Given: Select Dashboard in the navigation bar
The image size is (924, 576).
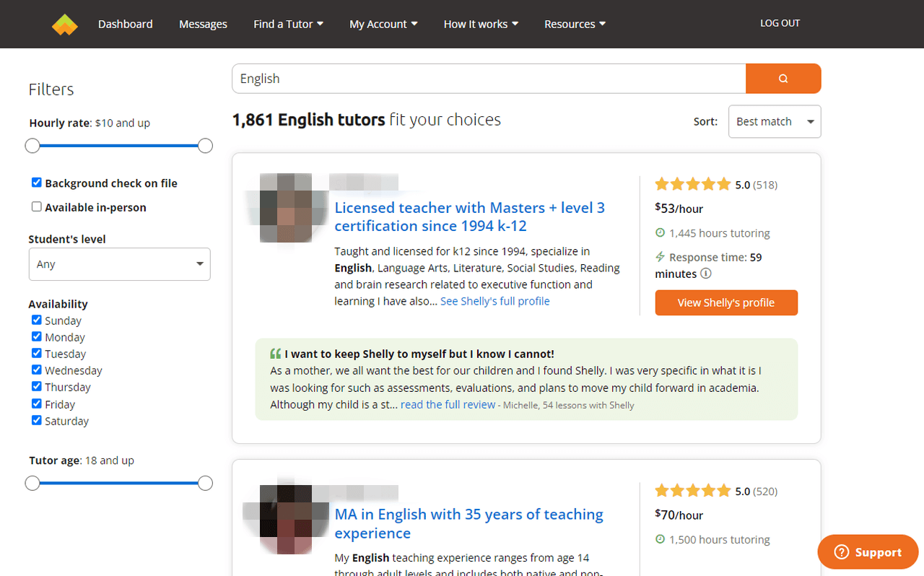Looking at the screenshot, I should 125,24.
